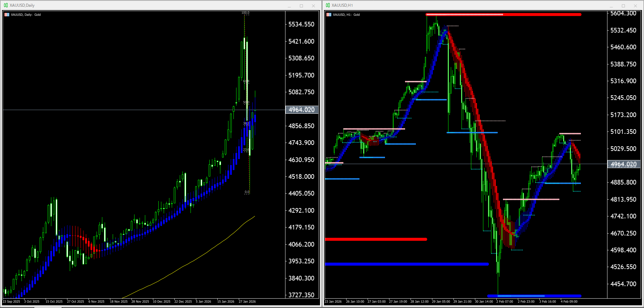Click the 3727.350 price label
The image size is (644, 308).
tap(301, 295)
